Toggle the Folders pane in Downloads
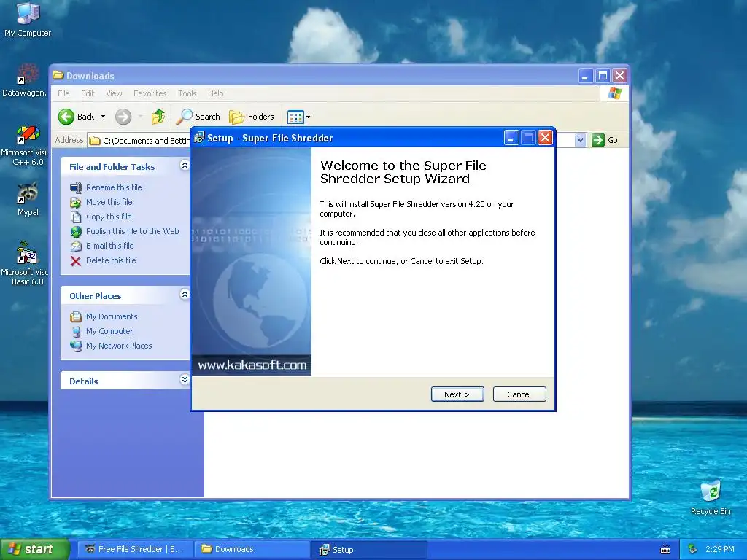The image size is (747, 560). pyautogui.click(x=252, y=117)
